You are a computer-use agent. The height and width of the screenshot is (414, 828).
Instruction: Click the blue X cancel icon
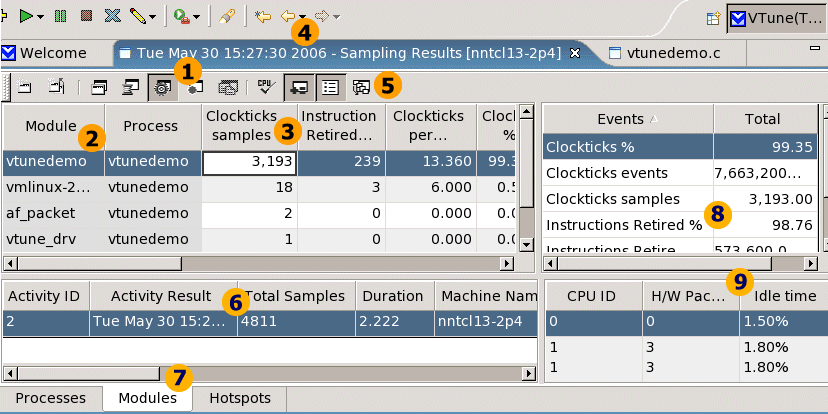(112, 17)
